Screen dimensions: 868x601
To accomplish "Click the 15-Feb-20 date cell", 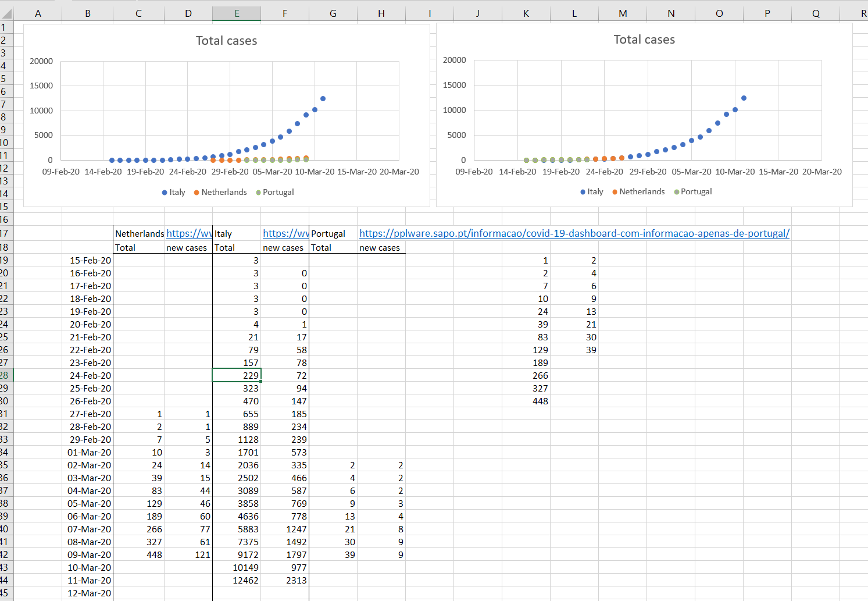I will click(x=90, y=261).
